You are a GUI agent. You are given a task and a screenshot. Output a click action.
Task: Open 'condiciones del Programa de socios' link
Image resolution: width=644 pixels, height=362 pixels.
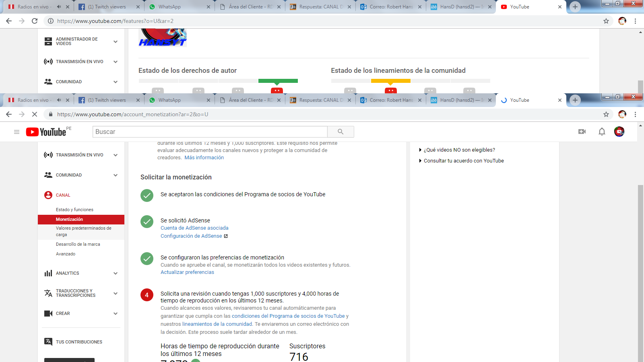[x=288, y=316]
